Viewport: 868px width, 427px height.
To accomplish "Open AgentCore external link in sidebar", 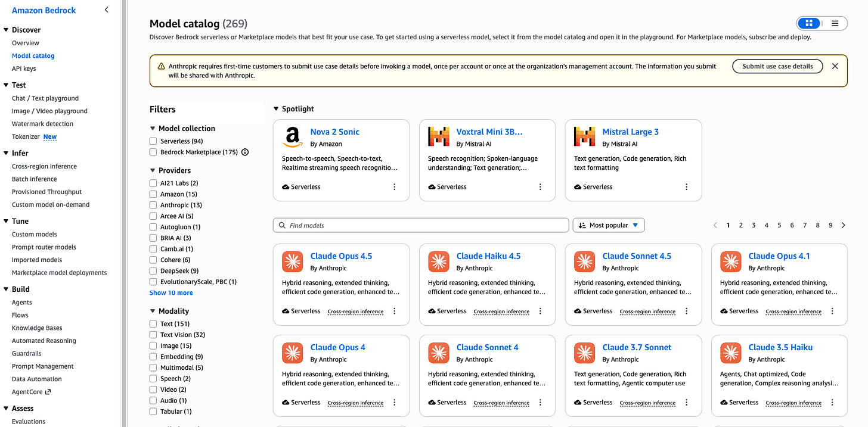I will coord(32,392).
